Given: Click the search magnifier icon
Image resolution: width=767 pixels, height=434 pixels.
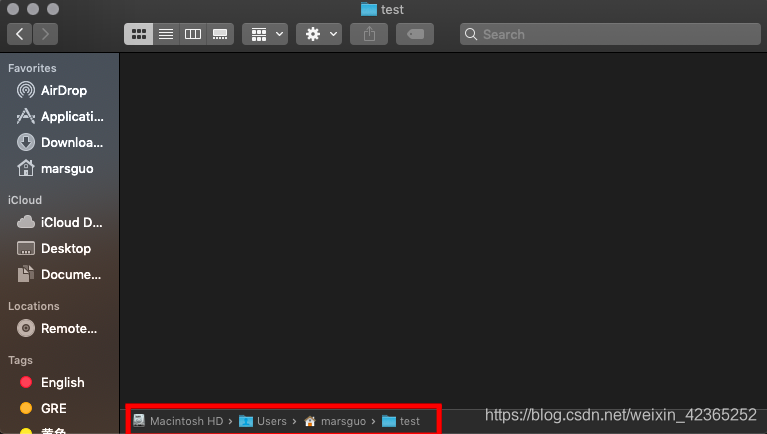Looking at the screenshot, I should point(471,34).
